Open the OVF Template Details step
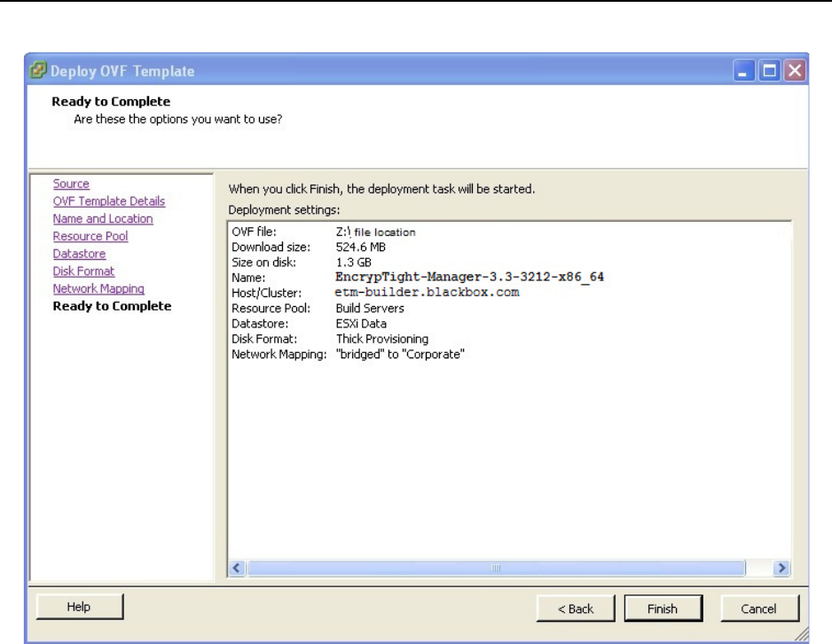This screenshot has height=644, width=832. tap(108, 201)
